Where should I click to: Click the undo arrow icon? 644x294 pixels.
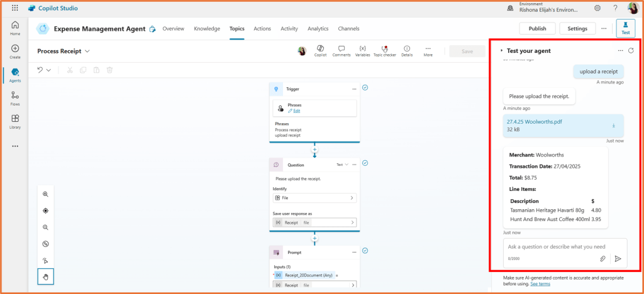click(x=40, y=70)
